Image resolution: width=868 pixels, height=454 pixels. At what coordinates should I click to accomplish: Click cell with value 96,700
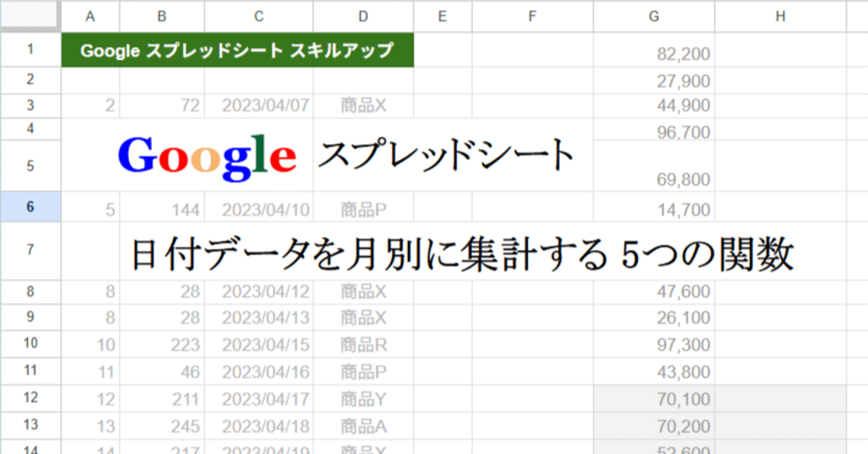coord(654,130)
